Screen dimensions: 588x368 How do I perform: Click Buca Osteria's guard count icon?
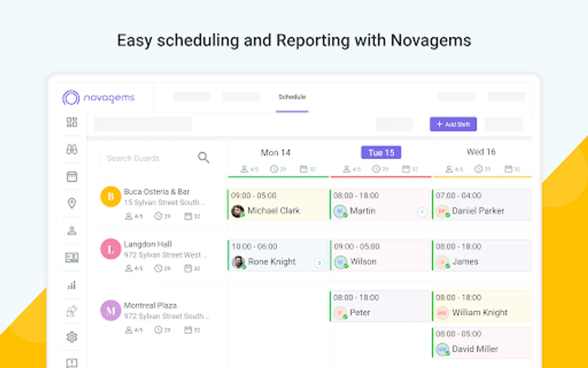pos(129,216)
